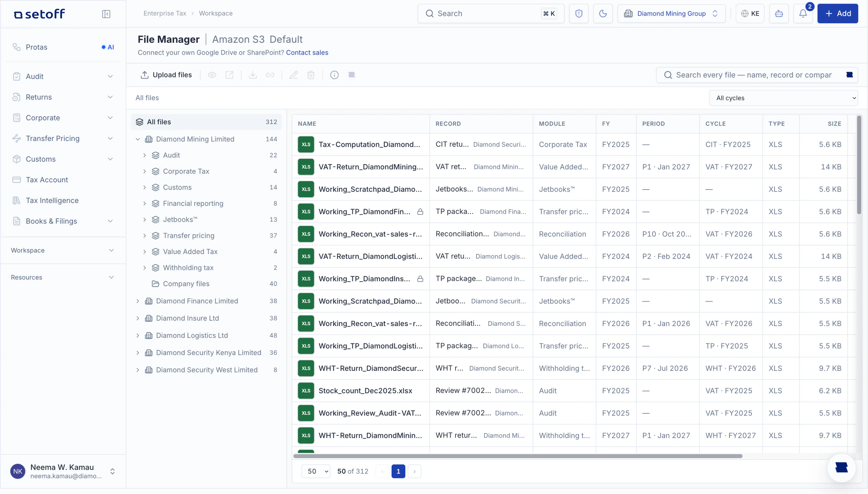The width and height of the screenshot is (868, 494).
Task: Expand Books & Filings chevron
Action: (110, 221)
